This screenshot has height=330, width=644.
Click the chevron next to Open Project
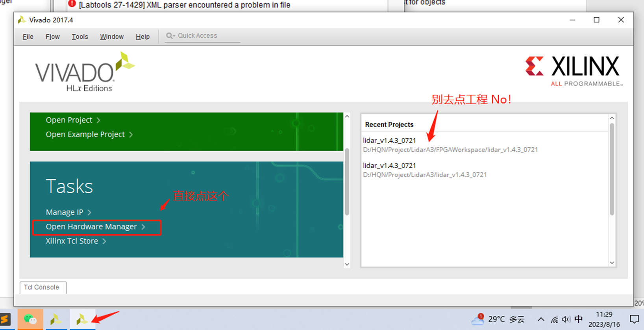pyautogui.click(x=98, y=120)
